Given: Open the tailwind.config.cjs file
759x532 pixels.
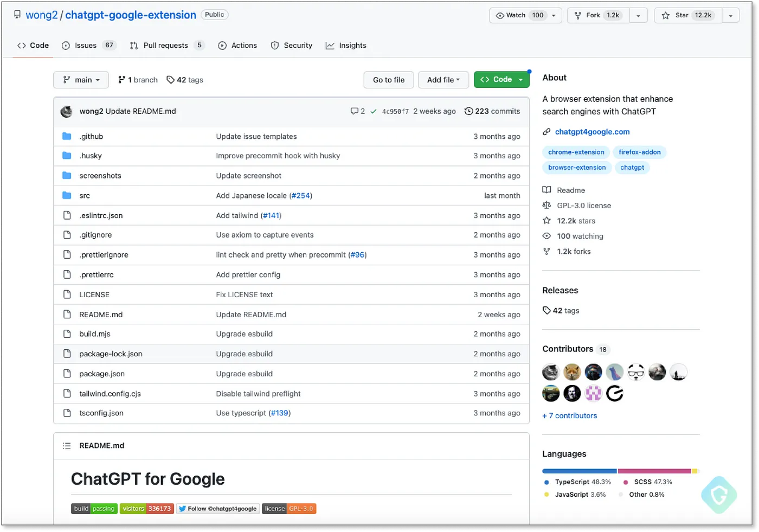Looking at the screenshot, I should pos(110,394).
